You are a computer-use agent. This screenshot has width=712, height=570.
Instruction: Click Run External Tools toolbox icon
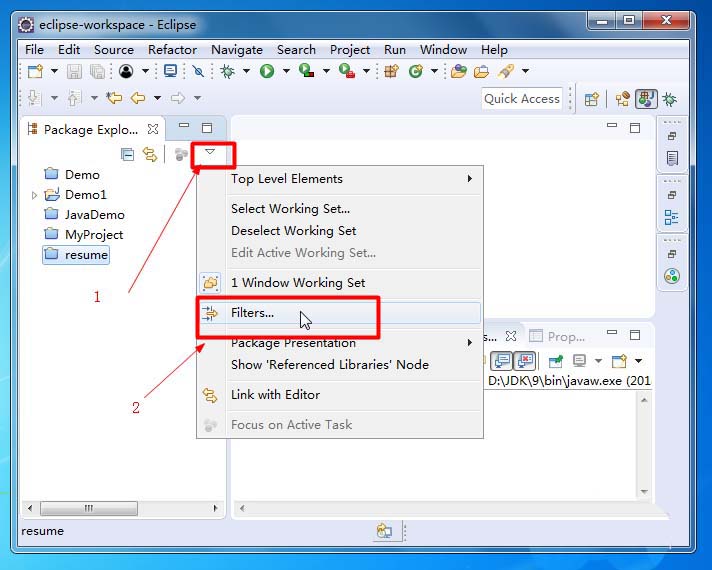point(347,71)
